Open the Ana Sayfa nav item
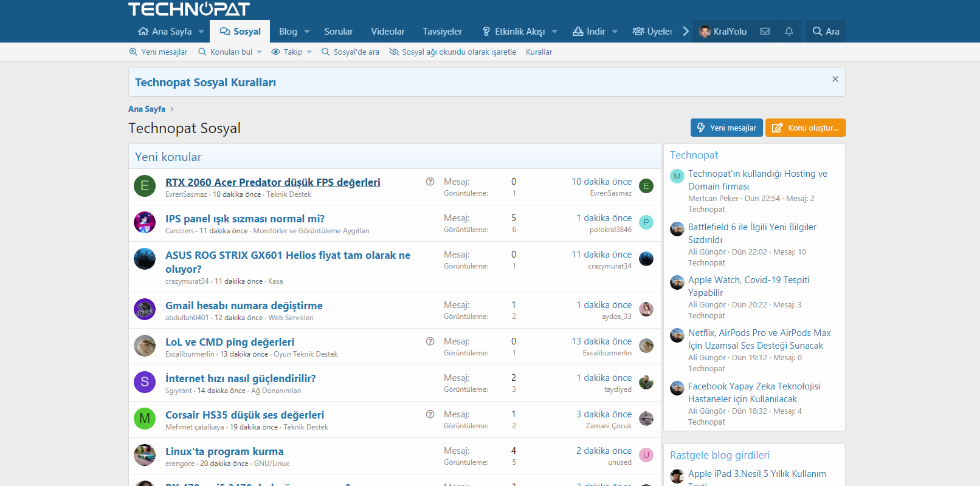 point(165,32)
